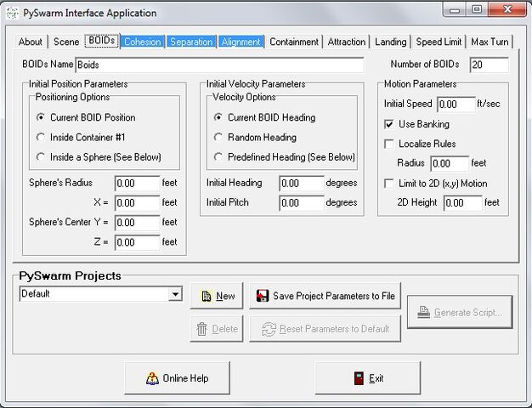
Task: Switch to the Scene tab
Action: coord(66,42)
